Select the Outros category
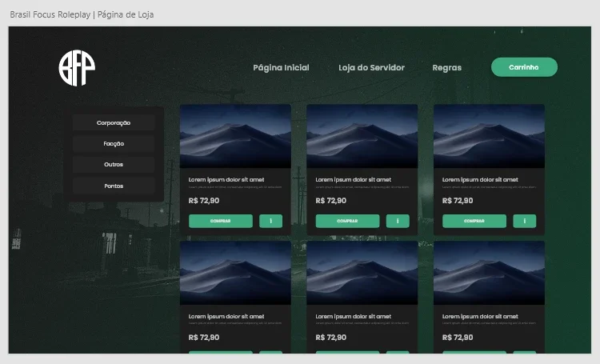 [x=114, y=164]
